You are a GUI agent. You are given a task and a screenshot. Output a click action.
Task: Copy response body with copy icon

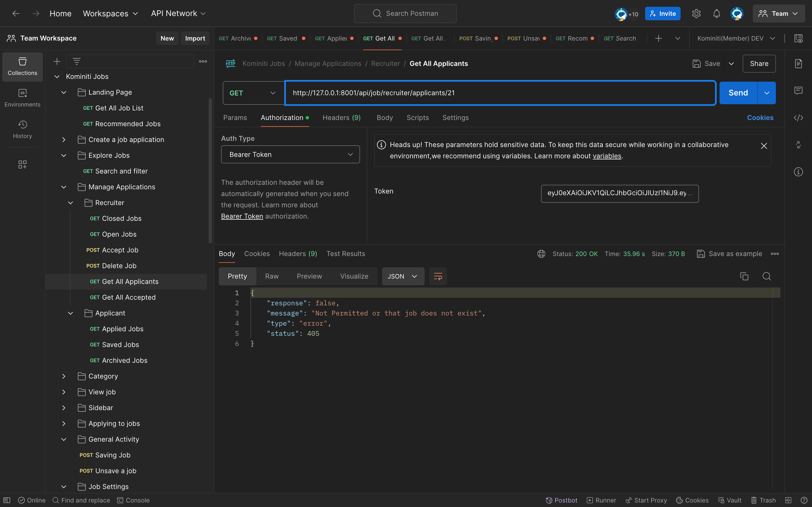(x=744, y=276)
